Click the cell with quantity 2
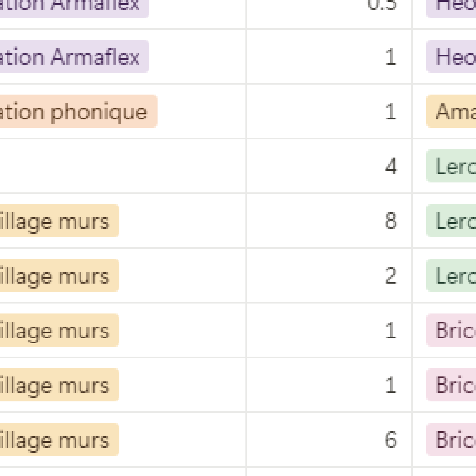 click(329, 275)
